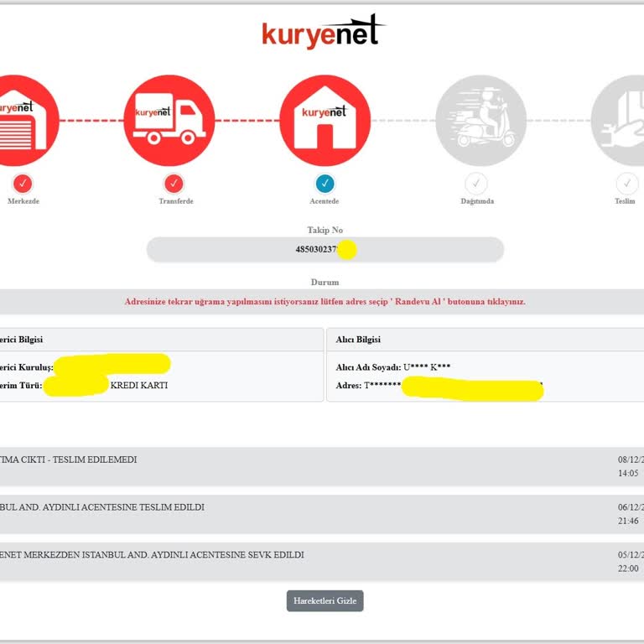Click the 14:05 time entry
Image resolution: width=644 pixels, height=644 pixels.
pyautogui.click(x=628, y=473)
